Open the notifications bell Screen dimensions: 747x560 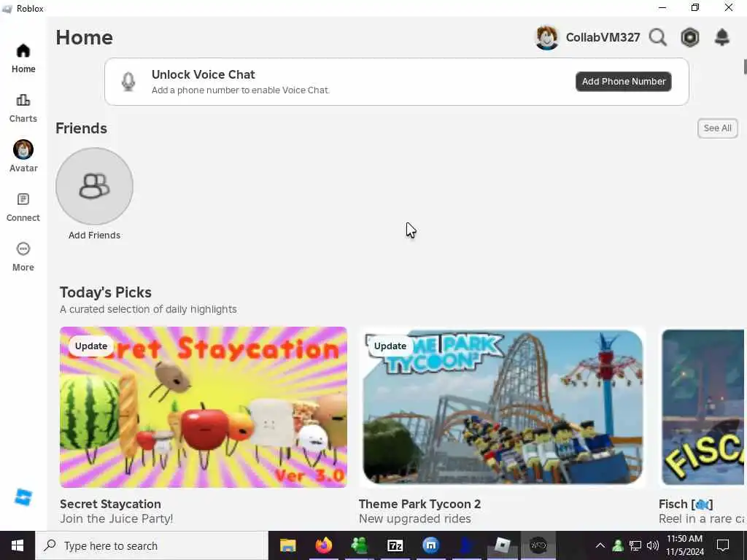tap(722, 37)
